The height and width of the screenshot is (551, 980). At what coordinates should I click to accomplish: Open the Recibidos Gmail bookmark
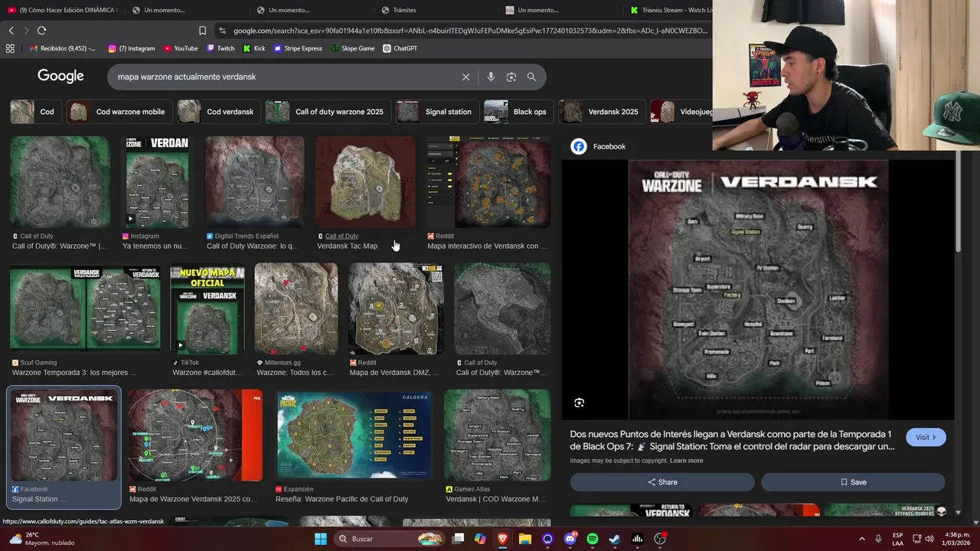coord(64,48)
